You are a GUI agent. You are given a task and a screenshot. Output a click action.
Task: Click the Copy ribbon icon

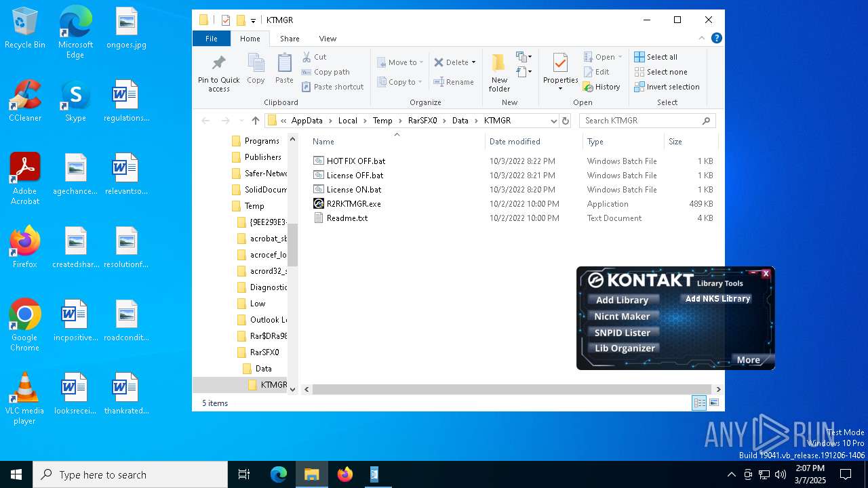click(x=256, y=69)
